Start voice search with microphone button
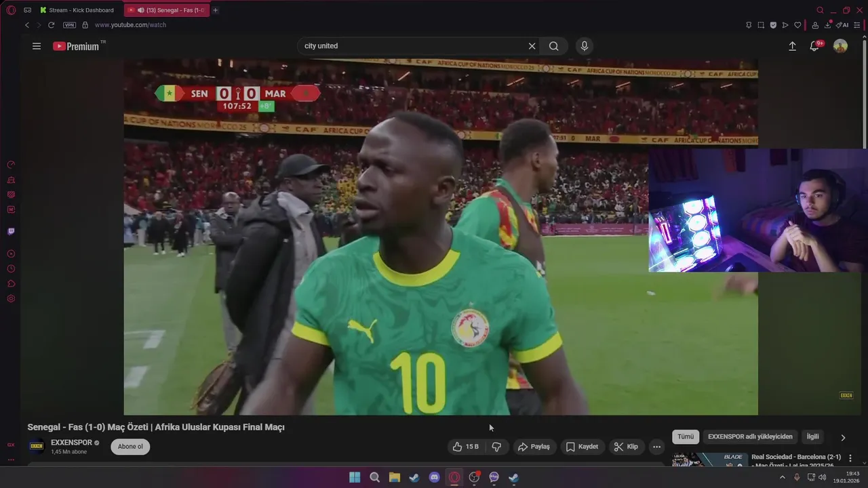This screenshot has width=868, height=488. tap(585, 46)
